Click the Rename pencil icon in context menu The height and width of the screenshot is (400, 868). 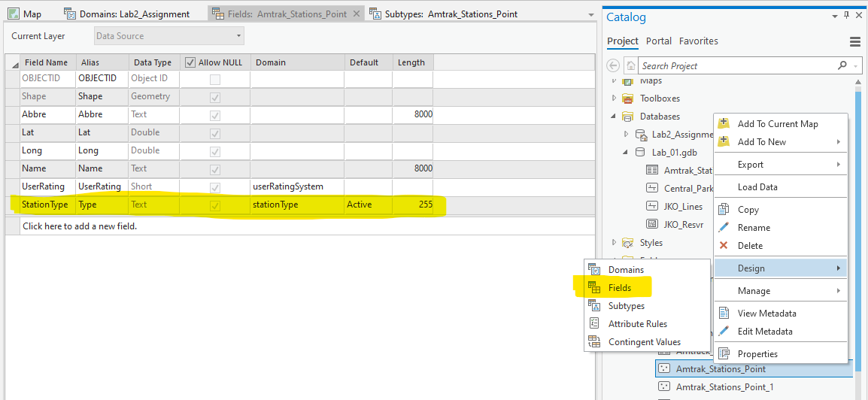pos(724,228)
